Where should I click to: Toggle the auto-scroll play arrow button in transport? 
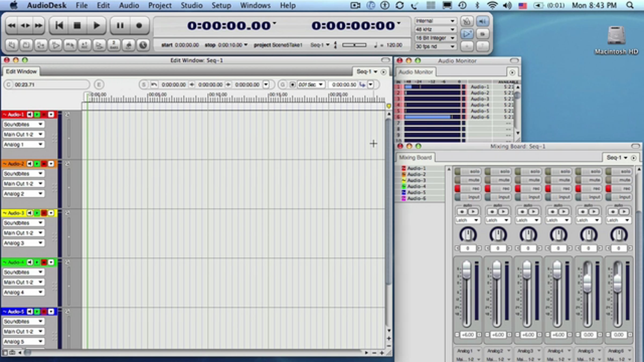click(467, 34)
